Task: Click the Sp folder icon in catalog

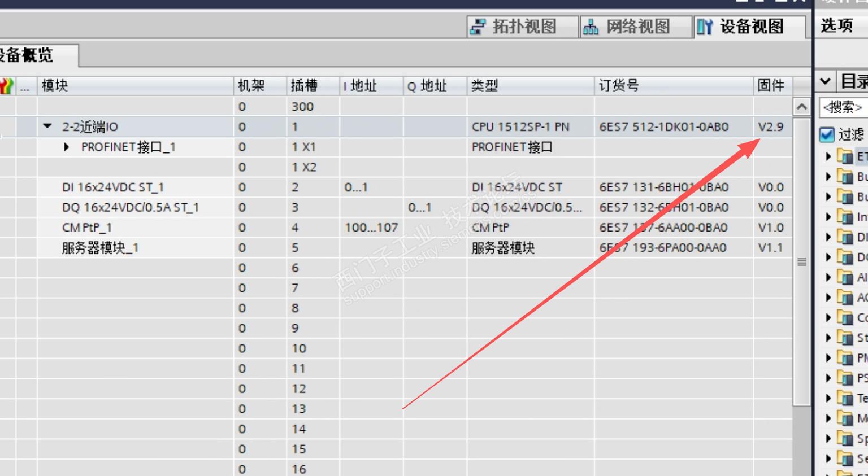Action: pyautogui.click(x=845, y=439)
